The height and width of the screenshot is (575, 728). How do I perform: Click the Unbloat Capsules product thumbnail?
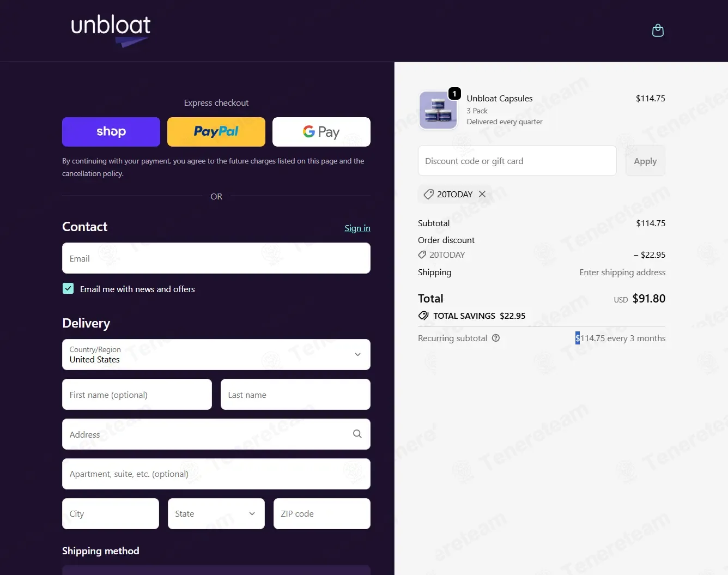coord(438,110)
